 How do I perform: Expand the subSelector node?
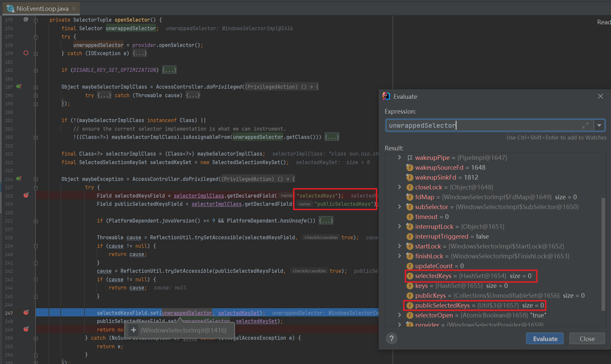pos(399,207)
